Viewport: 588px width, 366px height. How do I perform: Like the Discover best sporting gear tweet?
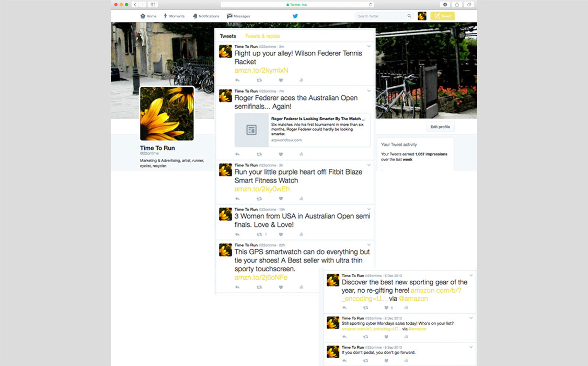(x=386, y=307)
